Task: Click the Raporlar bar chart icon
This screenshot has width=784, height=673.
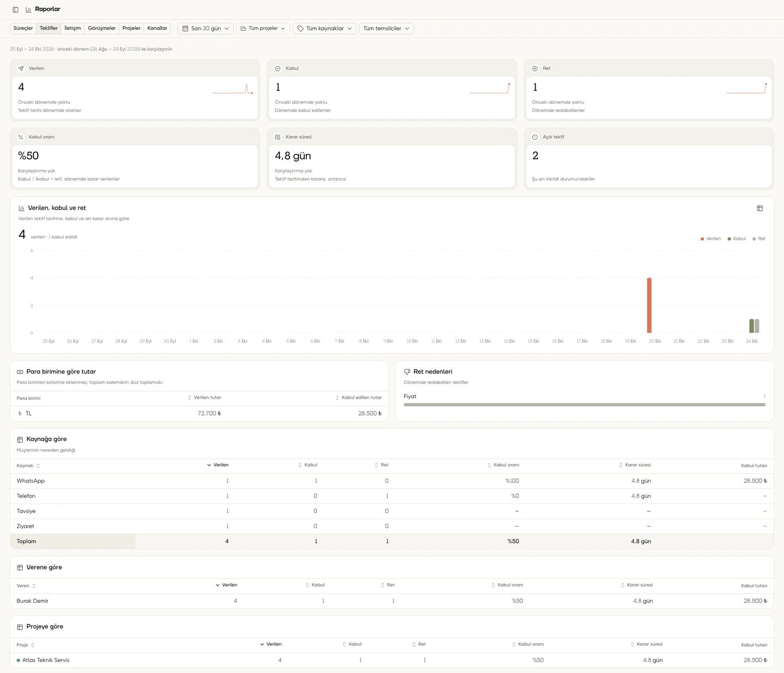Action: [28, 9]
